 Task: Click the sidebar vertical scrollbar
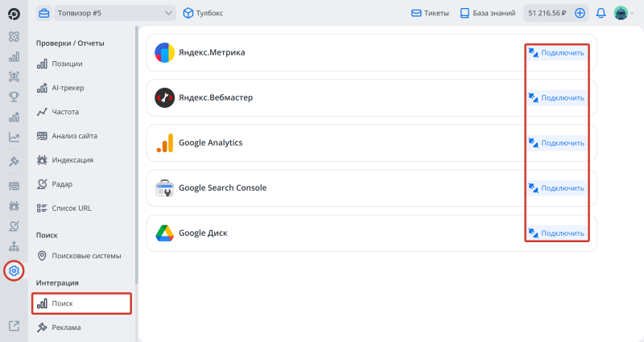[137, 155]
